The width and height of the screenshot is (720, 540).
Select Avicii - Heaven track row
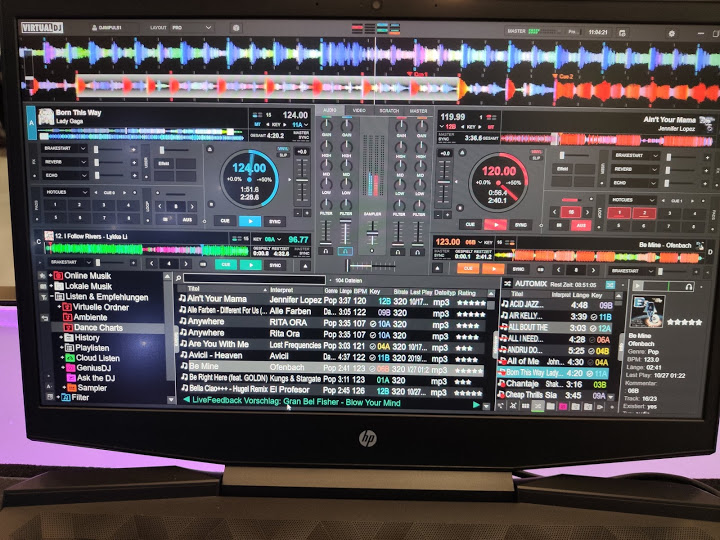coord(331,356)
